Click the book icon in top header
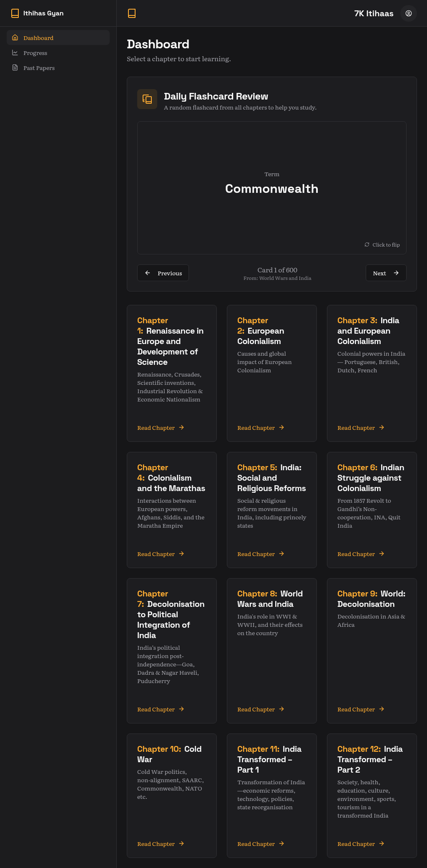 coord(132,13)
